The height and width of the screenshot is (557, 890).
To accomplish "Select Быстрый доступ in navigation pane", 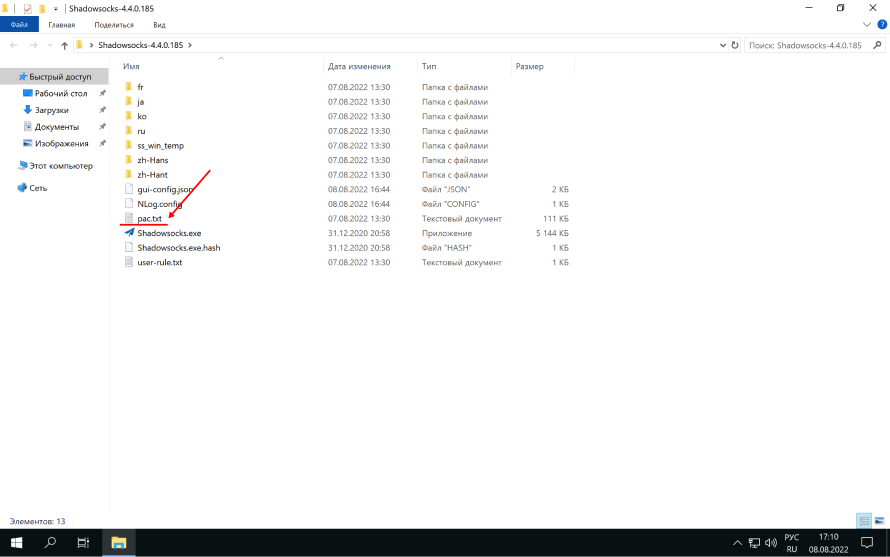I will coord(60,77).
